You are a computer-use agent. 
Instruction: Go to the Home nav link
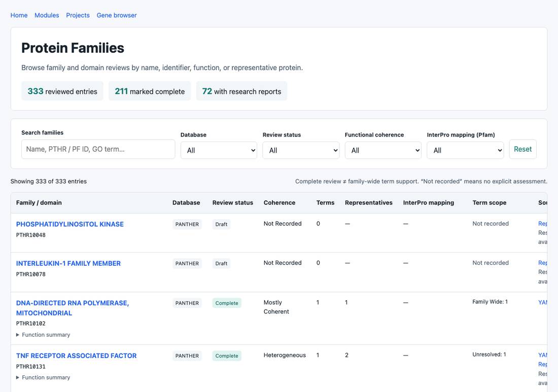[x=19, y=15]
